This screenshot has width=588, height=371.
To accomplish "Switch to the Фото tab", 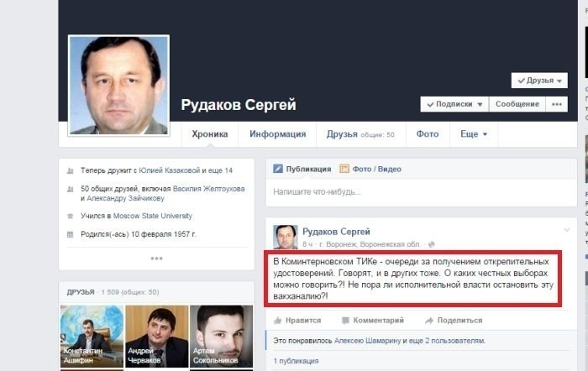I will tap(428, 134).
